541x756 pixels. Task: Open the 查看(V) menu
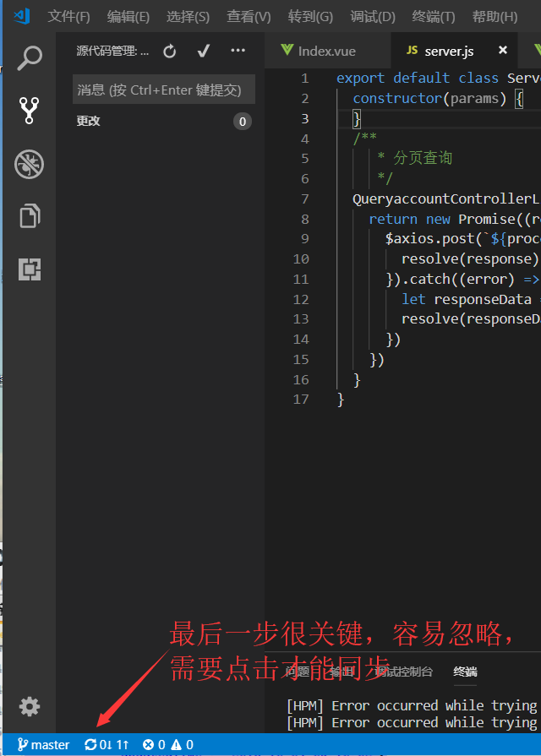[249, 17]
